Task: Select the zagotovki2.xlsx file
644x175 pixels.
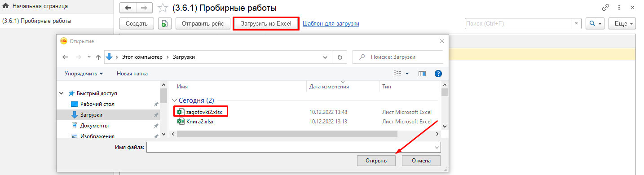Action: pyautogui.click(x=202, y=111)
